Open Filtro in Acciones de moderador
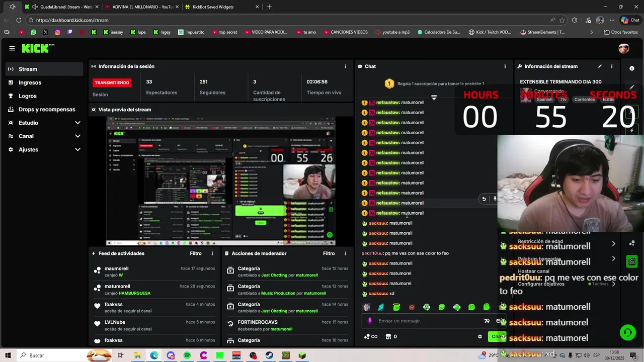Image resolution: width=644 pixels, height=362 pixels. point(329,253)
